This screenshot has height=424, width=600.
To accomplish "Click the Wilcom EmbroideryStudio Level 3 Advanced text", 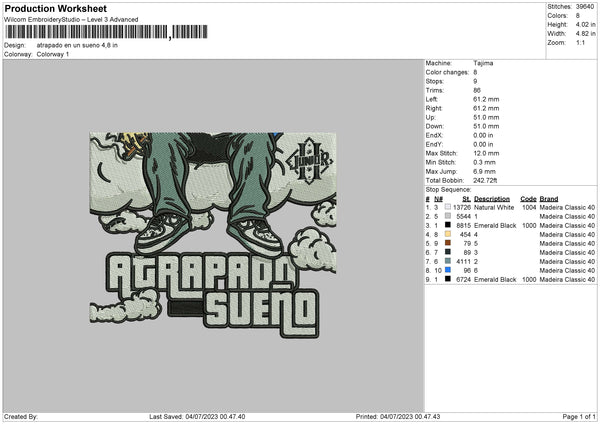I will tap(71, 20).
